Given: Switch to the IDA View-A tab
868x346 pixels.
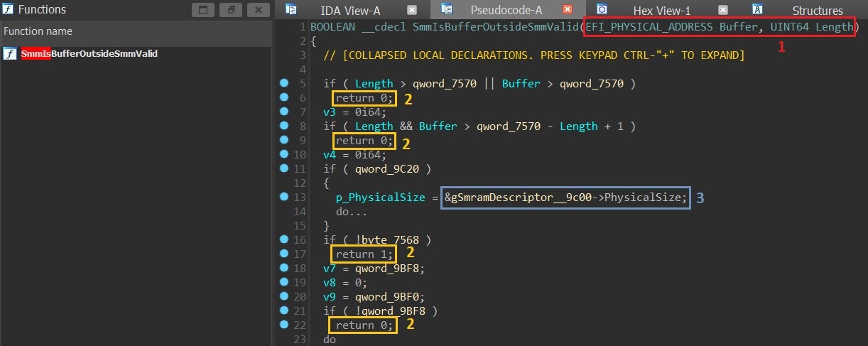Looking at the screenshot, I should [350, 10].
